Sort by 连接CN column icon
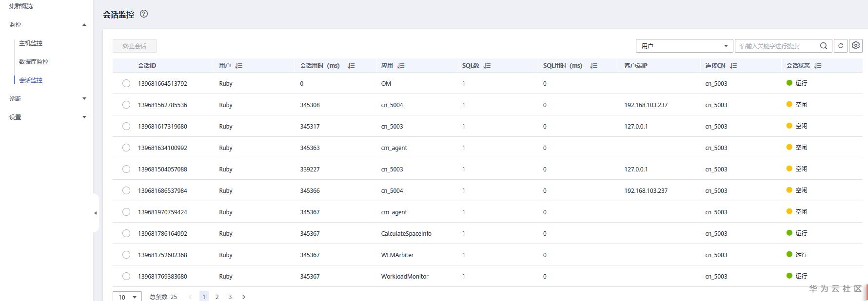Viewport: 868px width, 301px height. click(x=733, y=66)
